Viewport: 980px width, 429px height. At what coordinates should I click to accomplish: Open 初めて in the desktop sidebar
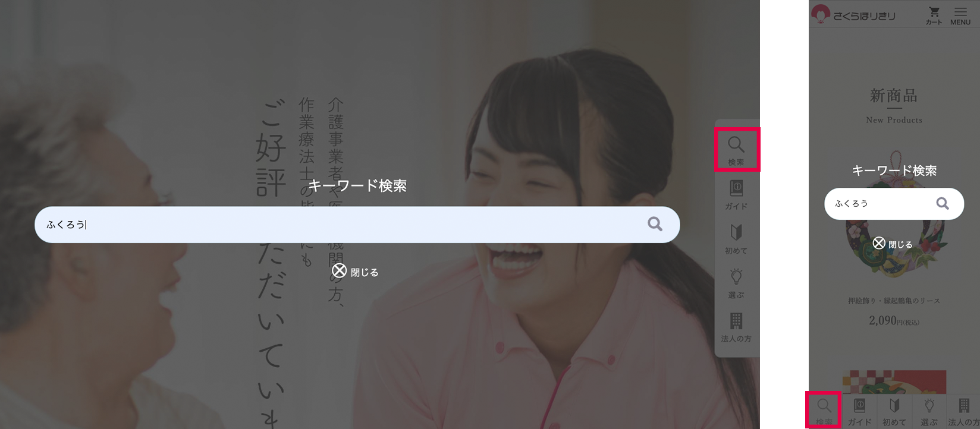[x=736, y=239]
